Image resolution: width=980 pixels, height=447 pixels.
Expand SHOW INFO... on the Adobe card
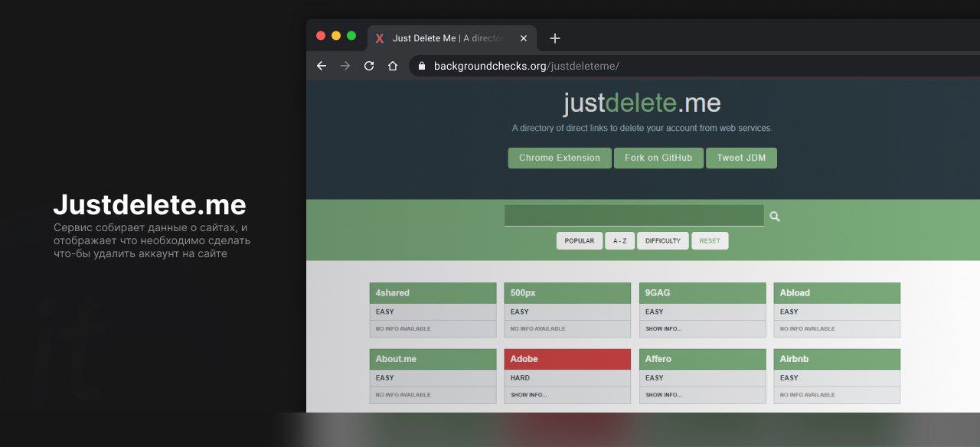[529, 395]
